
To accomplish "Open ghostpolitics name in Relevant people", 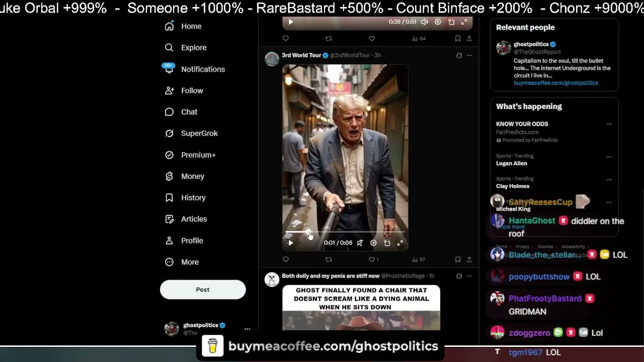I will 531,44.
